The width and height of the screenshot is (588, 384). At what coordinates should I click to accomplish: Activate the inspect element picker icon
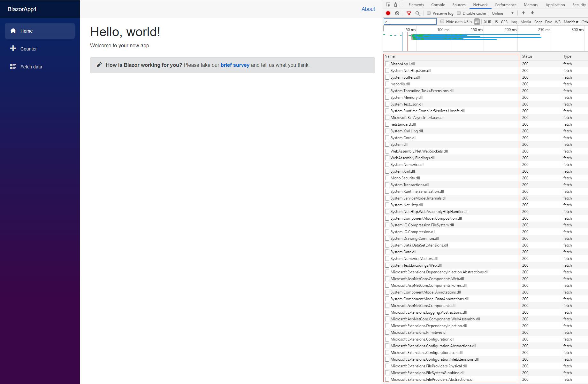[388, 4]
